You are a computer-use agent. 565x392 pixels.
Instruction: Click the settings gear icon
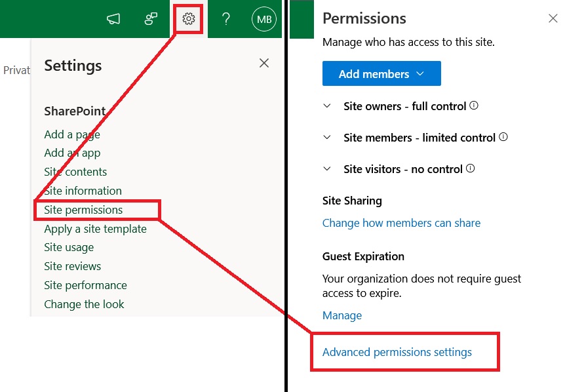click(189, 19)
